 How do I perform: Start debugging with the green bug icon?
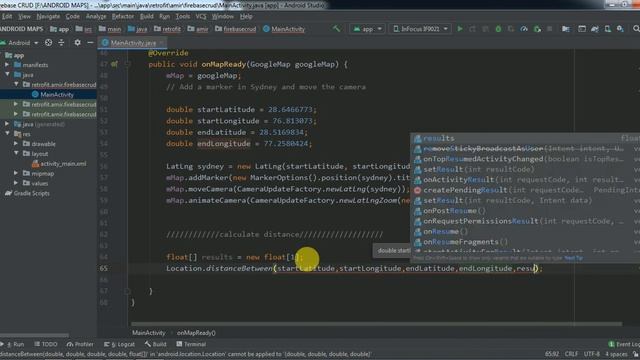point(498,29)
